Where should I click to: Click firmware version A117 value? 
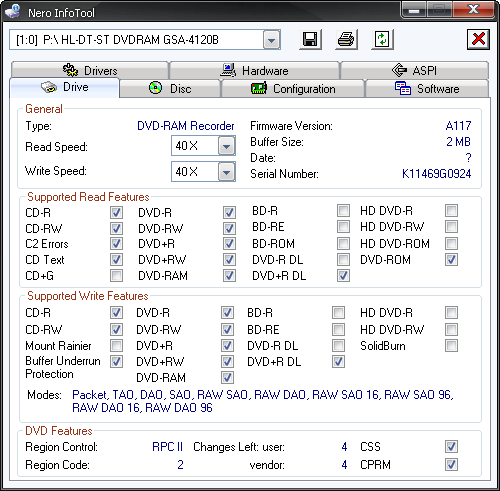coord(458,126)
